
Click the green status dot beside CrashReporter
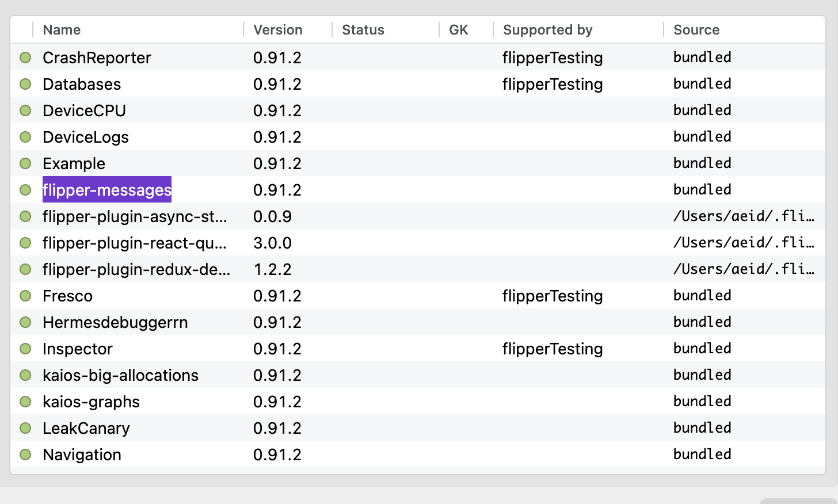pos(25,58)
